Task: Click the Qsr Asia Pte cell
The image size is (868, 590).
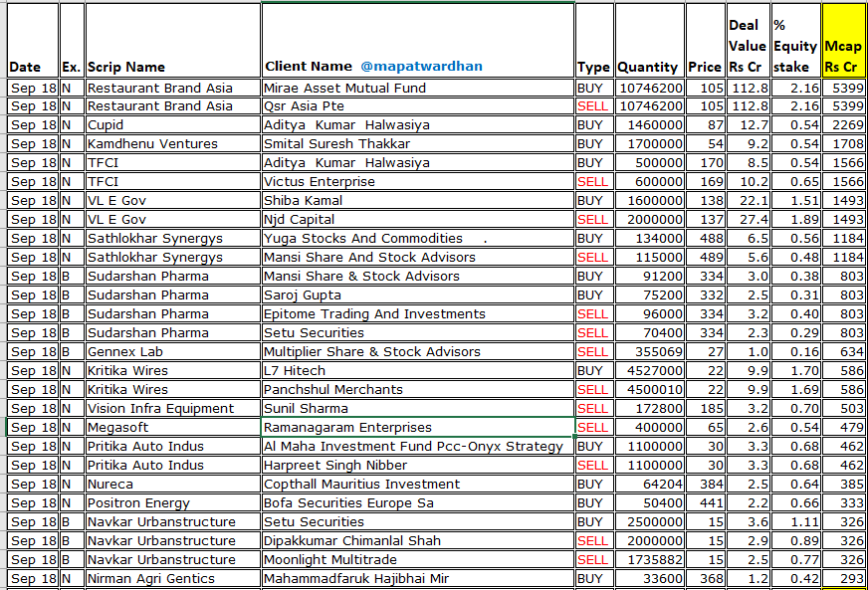Action: point(418,106)
